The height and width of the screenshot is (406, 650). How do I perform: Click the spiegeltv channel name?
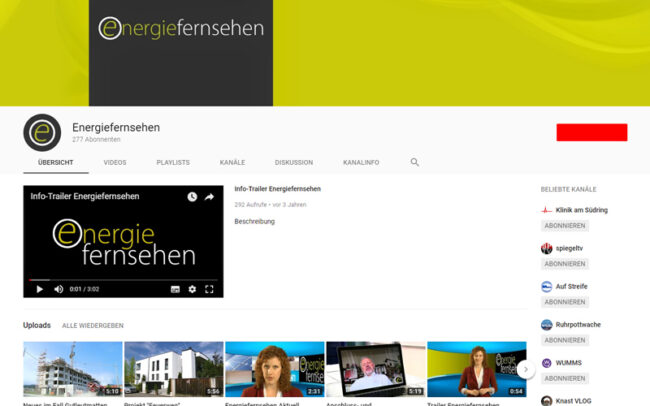click(569, 248)
